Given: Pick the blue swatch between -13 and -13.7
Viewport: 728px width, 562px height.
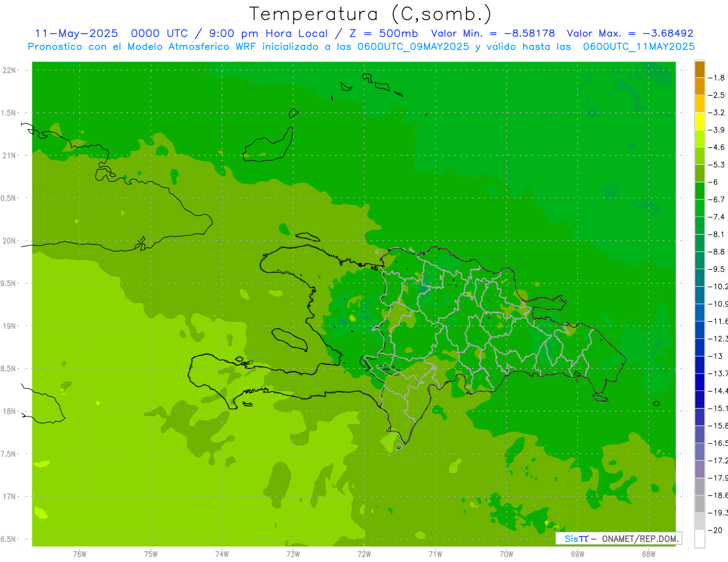Looking at the screenshot, I should click(699, 364).
